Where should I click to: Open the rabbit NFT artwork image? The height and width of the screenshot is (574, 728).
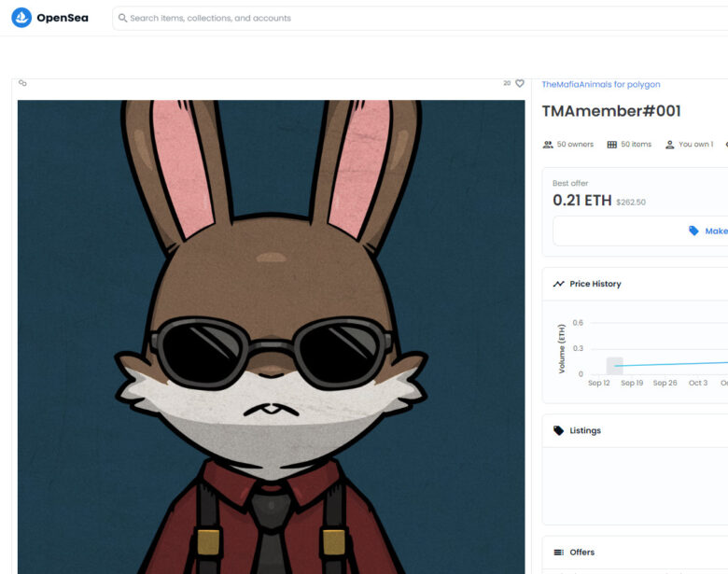point(271,336)
